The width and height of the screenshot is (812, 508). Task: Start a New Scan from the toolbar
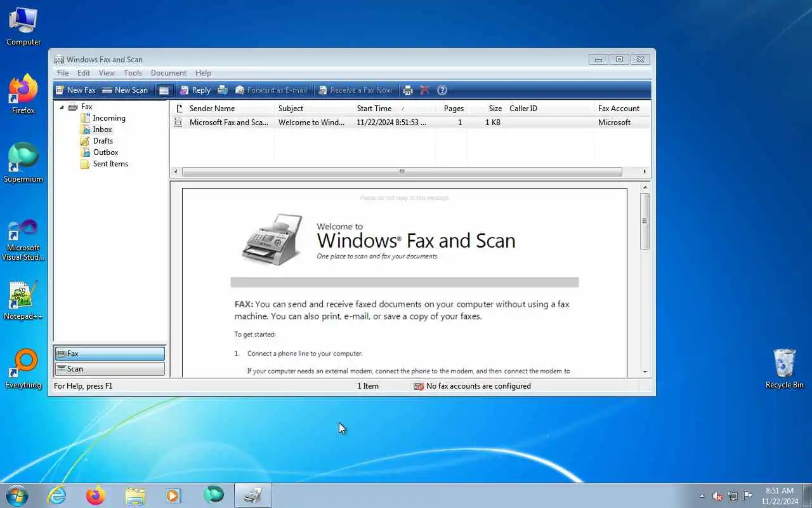pyautogui.click(x=125, y=90)
